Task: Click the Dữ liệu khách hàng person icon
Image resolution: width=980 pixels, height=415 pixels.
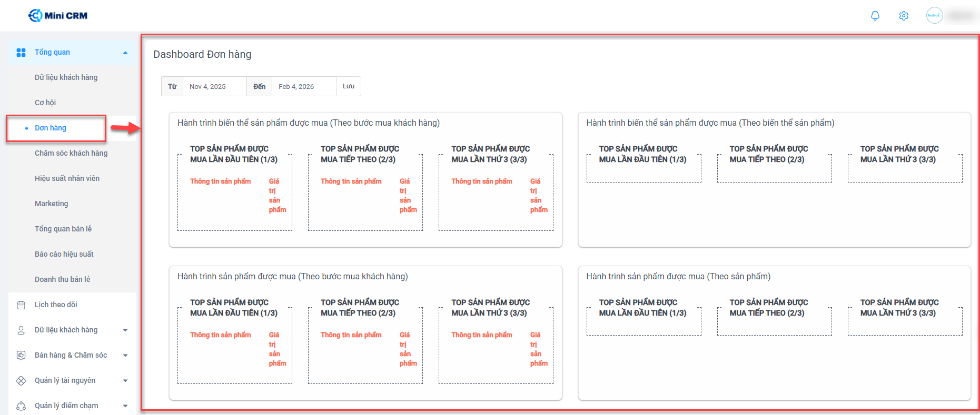Action: point(21,330)
